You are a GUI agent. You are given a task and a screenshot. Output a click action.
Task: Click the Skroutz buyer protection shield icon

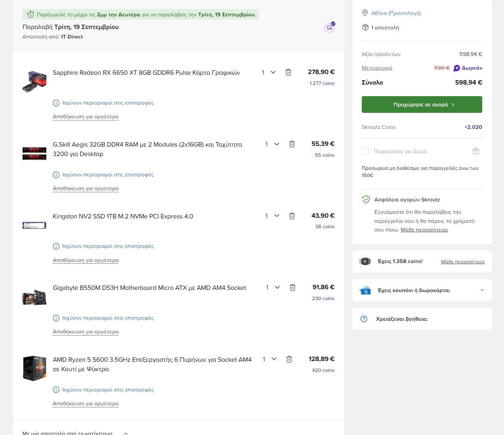[366, 200]
